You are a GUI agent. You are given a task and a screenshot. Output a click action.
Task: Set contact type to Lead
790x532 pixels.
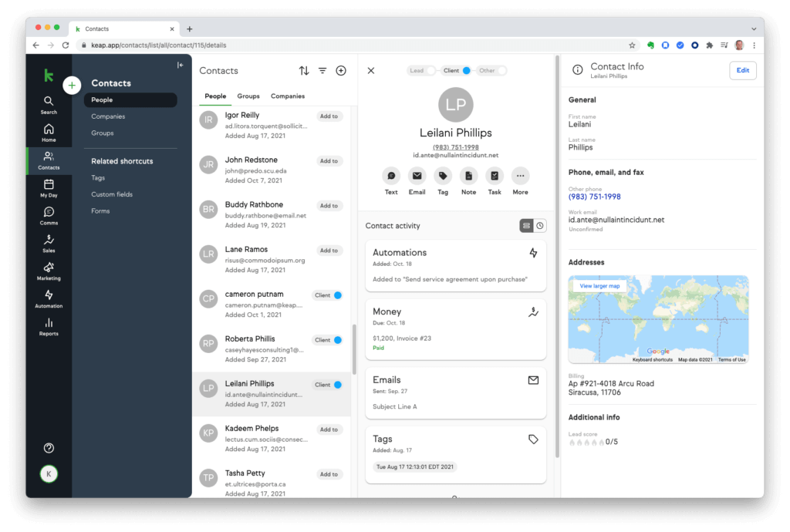[x=422, y=70]
